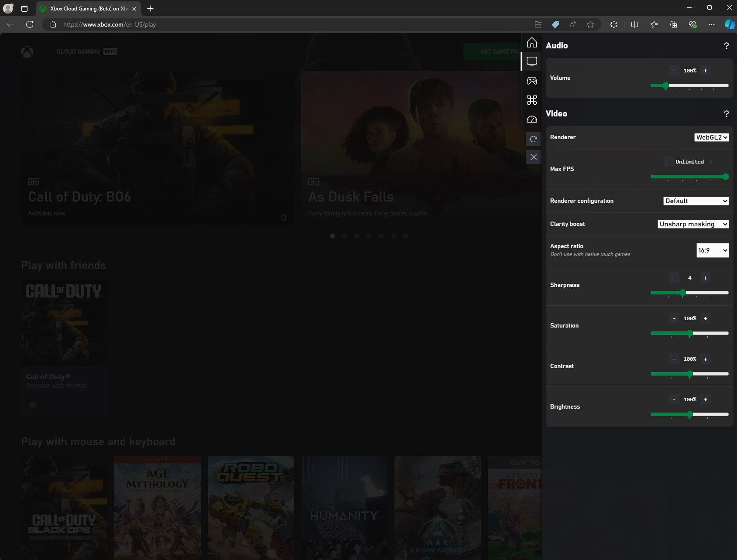Open the controller settings icon
Image resolution: width=737 pixels, height=560 pixels.
coord(531,81)
